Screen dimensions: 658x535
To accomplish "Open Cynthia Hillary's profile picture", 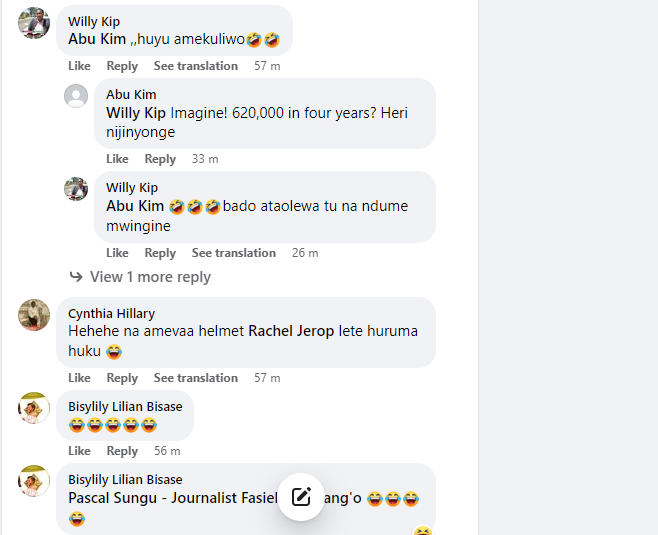I will (34, 315).
